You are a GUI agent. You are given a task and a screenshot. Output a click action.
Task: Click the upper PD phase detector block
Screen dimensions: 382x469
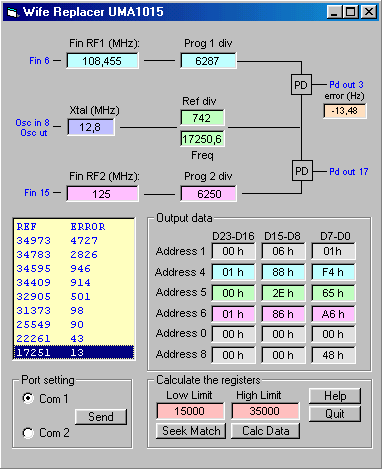coord(301,85)
